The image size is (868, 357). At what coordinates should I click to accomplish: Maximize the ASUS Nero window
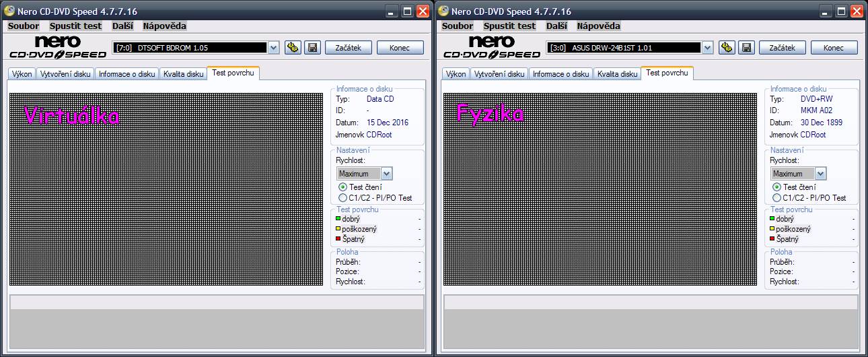[842, 11]
